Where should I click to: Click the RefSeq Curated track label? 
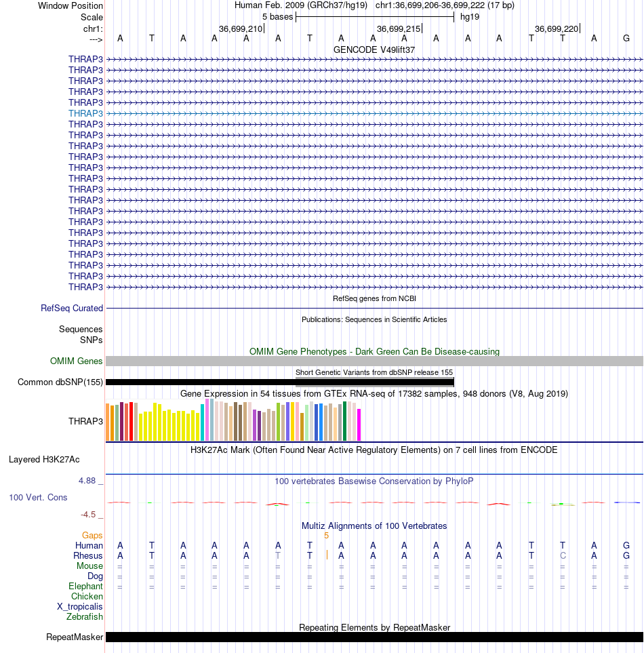pos(72,308)
